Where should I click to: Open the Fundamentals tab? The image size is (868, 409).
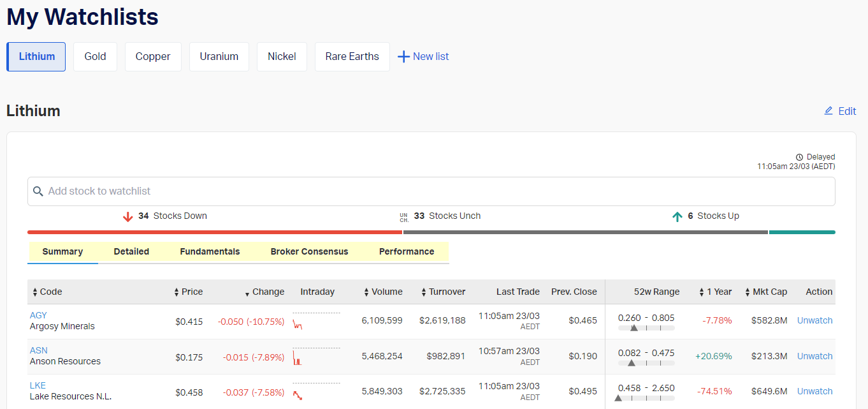(210, 252)
